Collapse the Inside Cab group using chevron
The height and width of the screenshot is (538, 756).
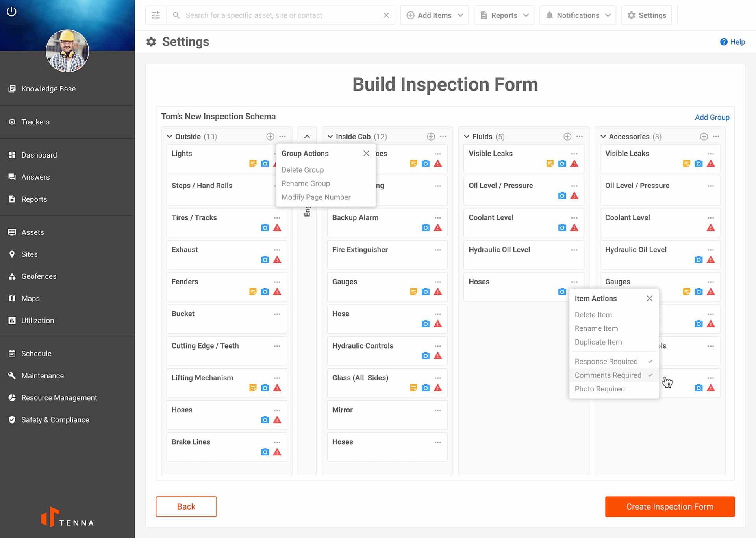(330, 136)
